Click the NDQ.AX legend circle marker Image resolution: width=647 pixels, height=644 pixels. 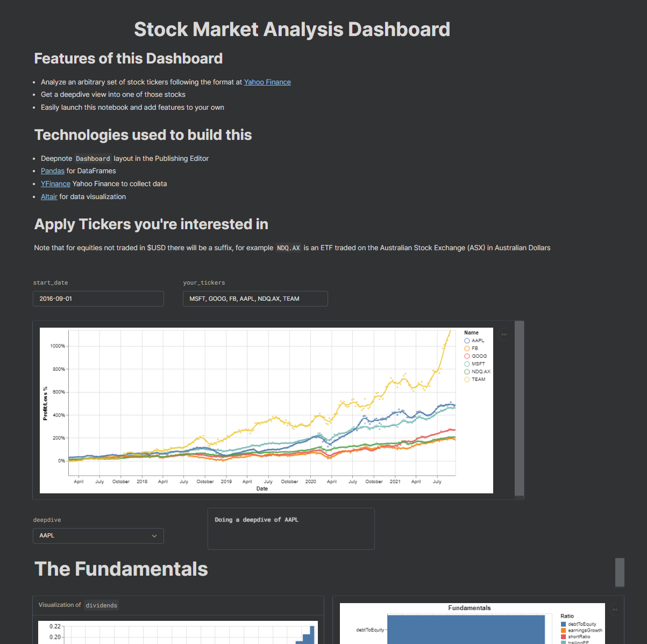(467, 372)
